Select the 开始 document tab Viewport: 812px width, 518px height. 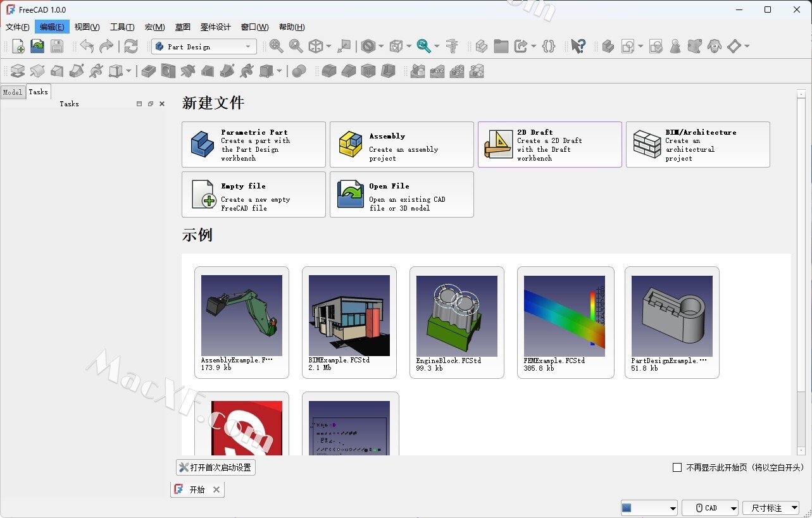pyautogui.click(x=197, y=490)
